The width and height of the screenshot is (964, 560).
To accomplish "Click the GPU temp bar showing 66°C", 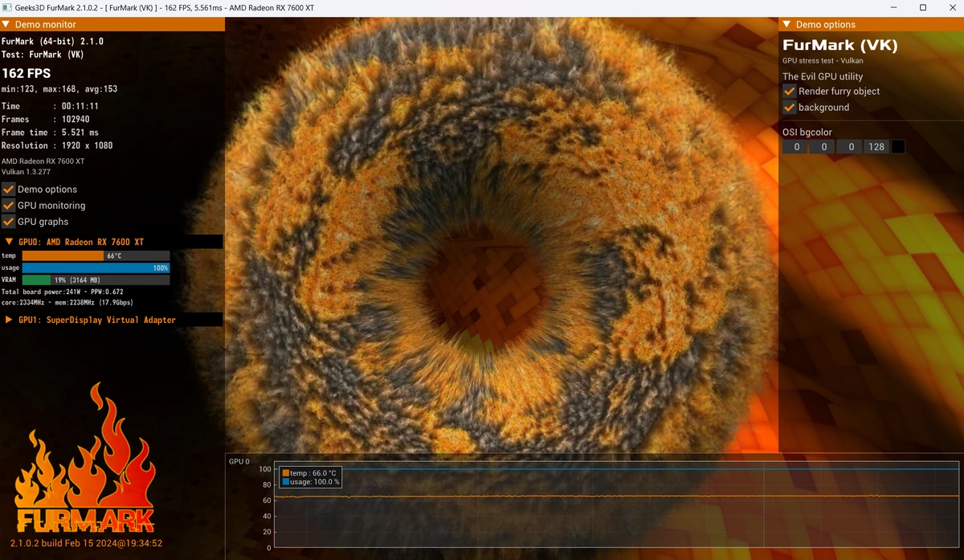I will (x=96, y=255).
